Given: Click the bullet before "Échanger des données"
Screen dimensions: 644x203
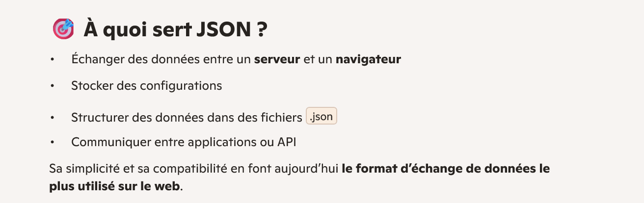Looking at the screenshot, I should 53,60.
